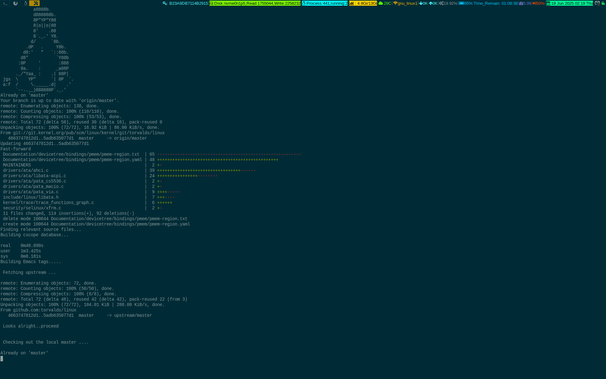Screen dimensions: 606x379
Task: Click 'Building cscope database...' line
Action: [34, 235]
